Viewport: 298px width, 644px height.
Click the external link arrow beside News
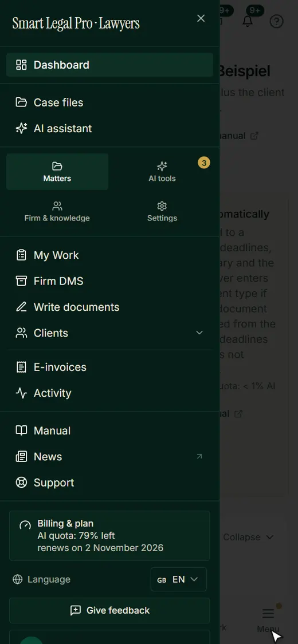[199, 456]
